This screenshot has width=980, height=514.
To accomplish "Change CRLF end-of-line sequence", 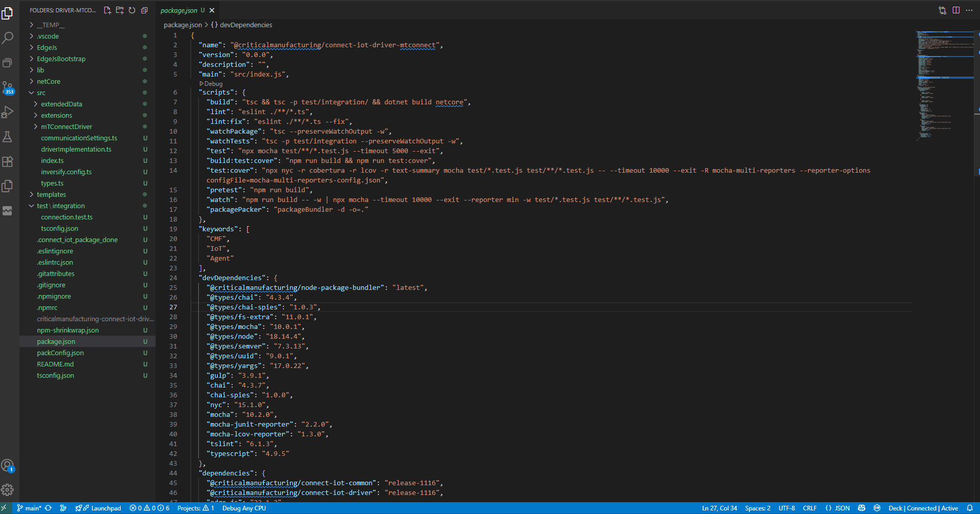I will tap(809, 508).
